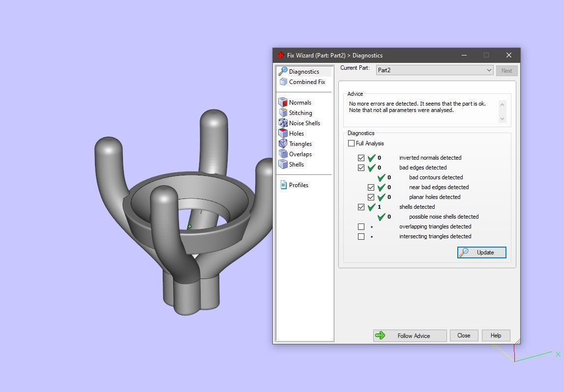Image resolution: width=564 pixels, height=392 pixels.
Task: Click the grayed Next button
Action: pyautogui.click(x=506, y=70)
